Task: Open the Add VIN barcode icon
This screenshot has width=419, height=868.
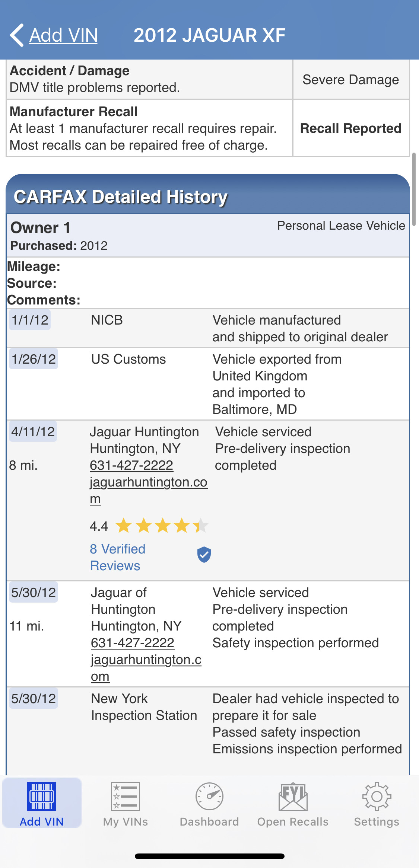Action: 42,797
